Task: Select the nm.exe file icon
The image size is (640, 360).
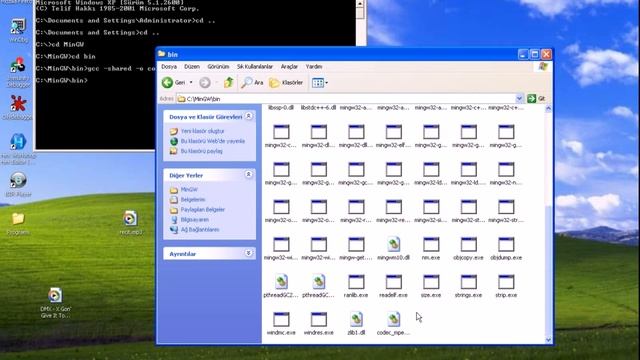Action: coord(431,244)
